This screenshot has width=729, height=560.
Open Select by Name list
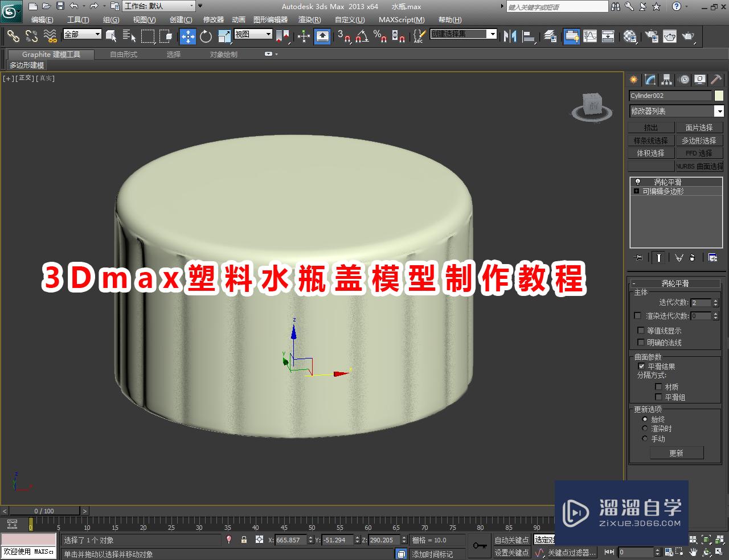129,36
